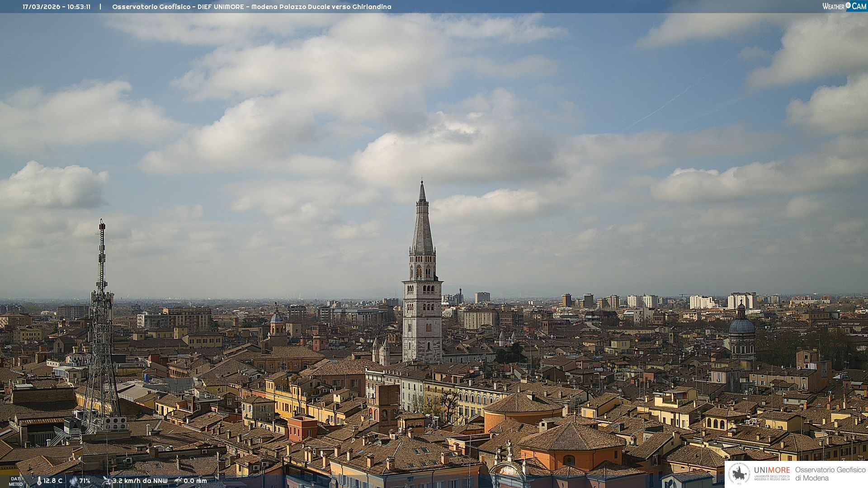
Task: Click the CAM text on blue badge
Action: click(859, 6)
